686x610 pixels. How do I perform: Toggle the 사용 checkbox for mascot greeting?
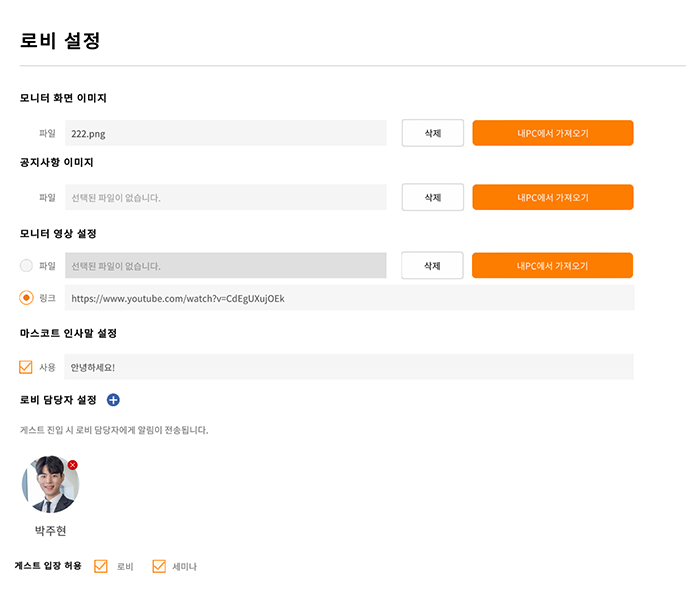click(x=26, y=367)
